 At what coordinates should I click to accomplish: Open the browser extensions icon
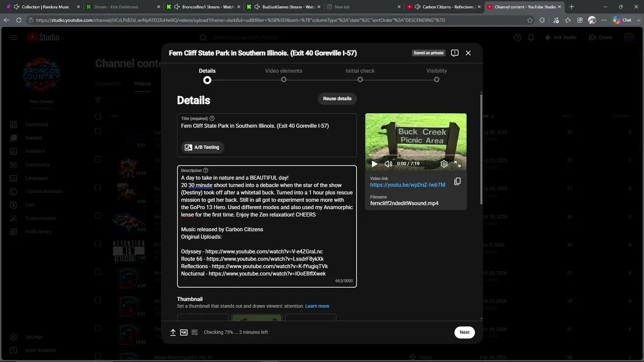[542, 20]
